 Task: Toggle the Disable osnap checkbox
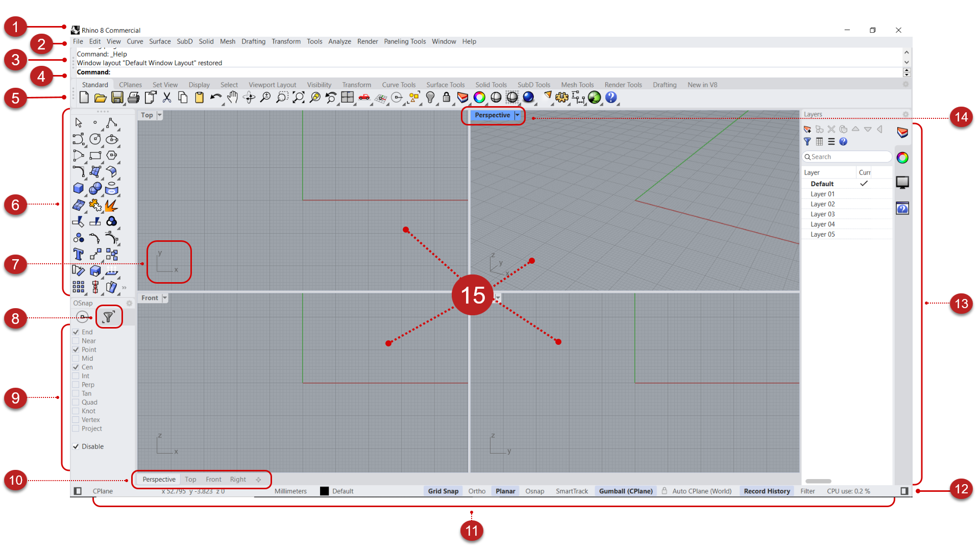76,446
